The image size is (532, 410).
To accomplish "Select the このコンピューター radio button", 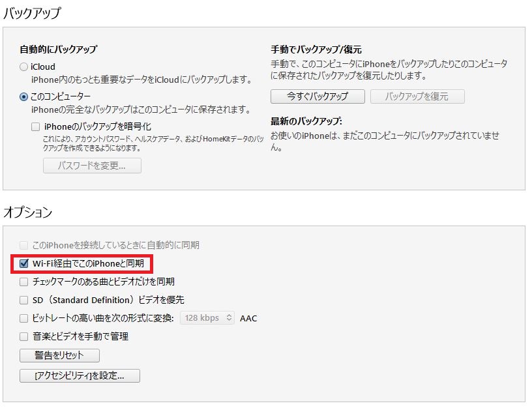I will click(23, 97).
